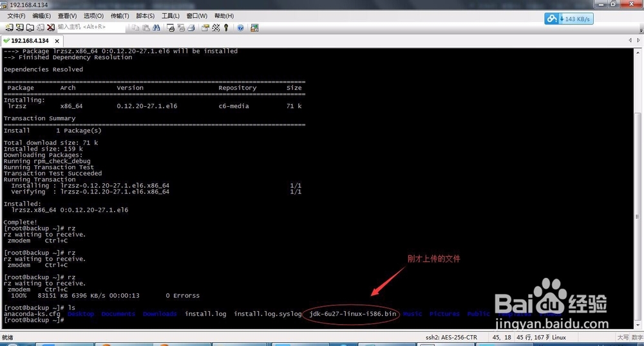This screenshot has width=644, height=346.
Task: Click the 就绪 ready status text
Action: 7,338
